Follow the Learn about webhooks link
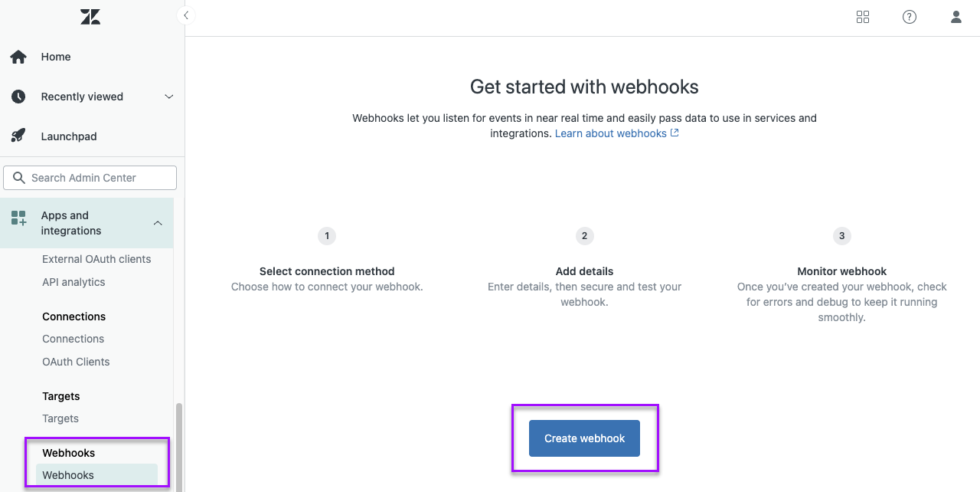Image resolution: width=980 pixels, height=492 pixels. (x=611, y=133)
